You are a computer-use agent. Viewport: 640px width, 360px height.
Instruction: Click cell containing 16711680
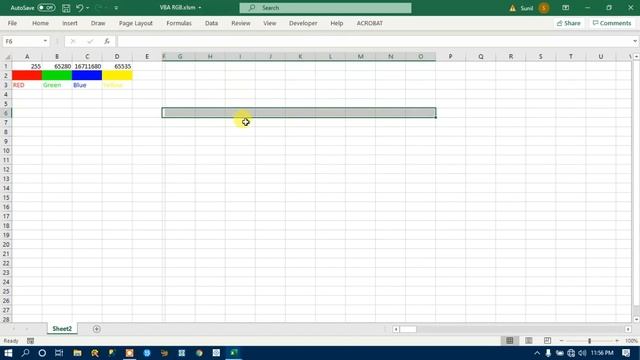pos(87,66)
